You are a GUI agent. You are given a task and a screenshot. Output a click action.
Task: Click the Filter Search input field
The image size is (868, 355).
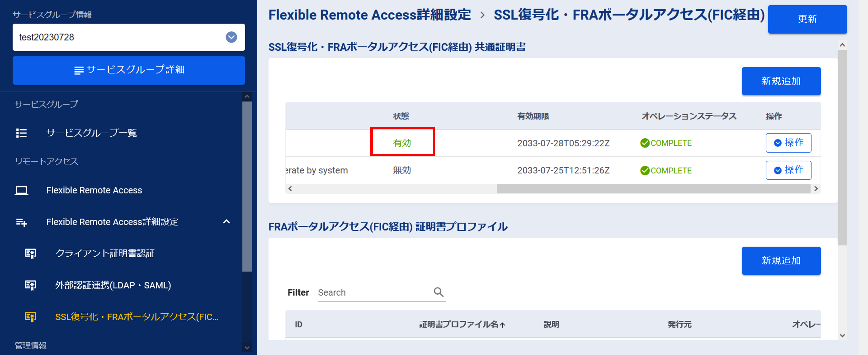(374, 292)
